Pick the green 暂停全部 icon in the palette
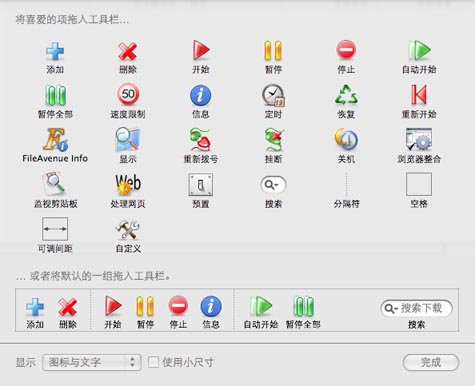Viewport: 475px width, 386px height. [x=55, y=95]
